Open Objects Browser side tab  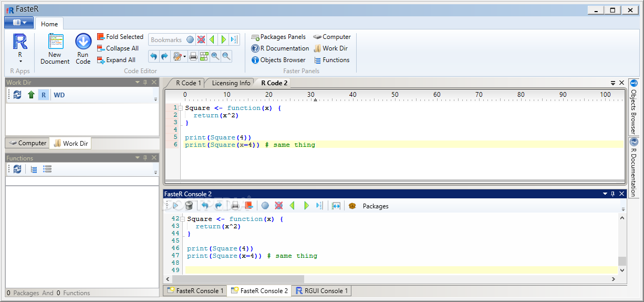[x=633, y=107]
